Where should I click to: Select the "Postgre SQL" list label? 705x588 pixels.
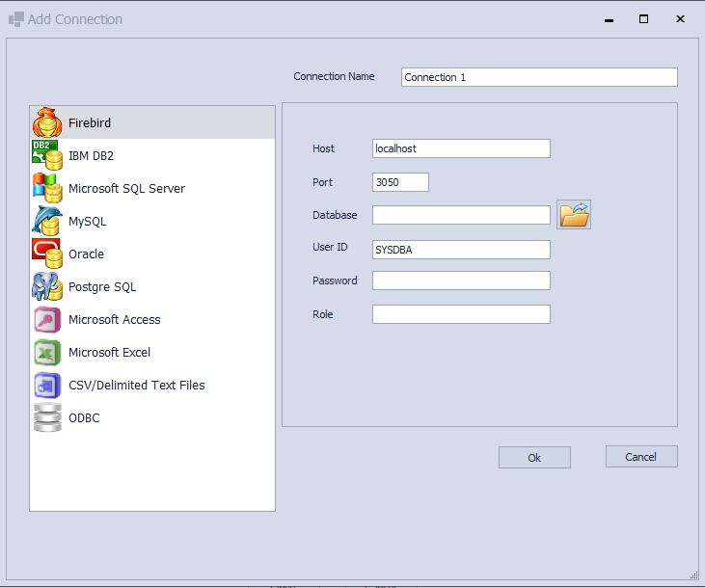[x=102, y=287]
